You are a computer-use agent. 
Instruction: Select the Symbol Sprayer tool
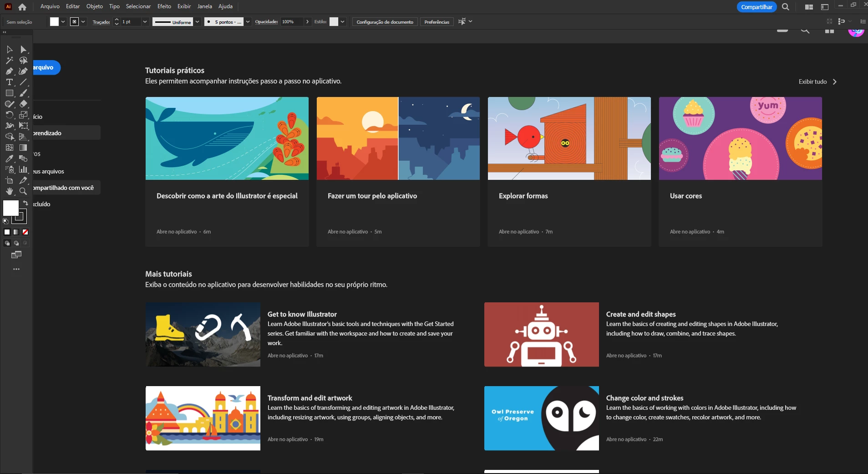9,169
